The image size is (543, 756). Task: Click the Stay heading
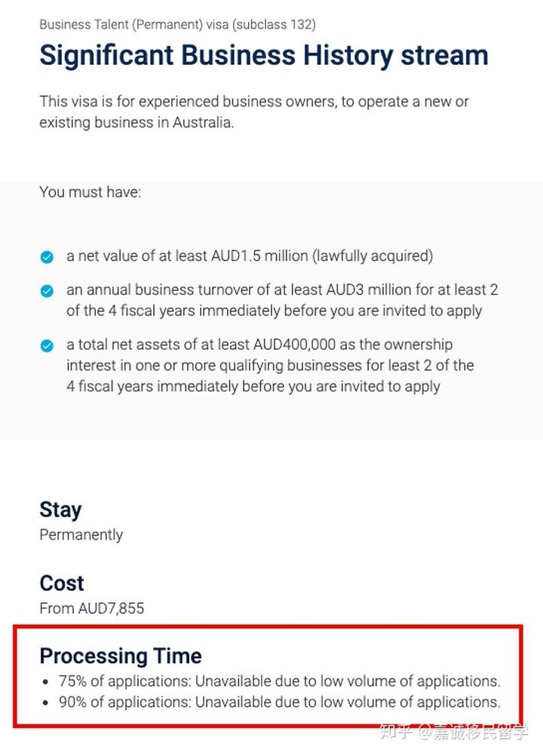60,510
